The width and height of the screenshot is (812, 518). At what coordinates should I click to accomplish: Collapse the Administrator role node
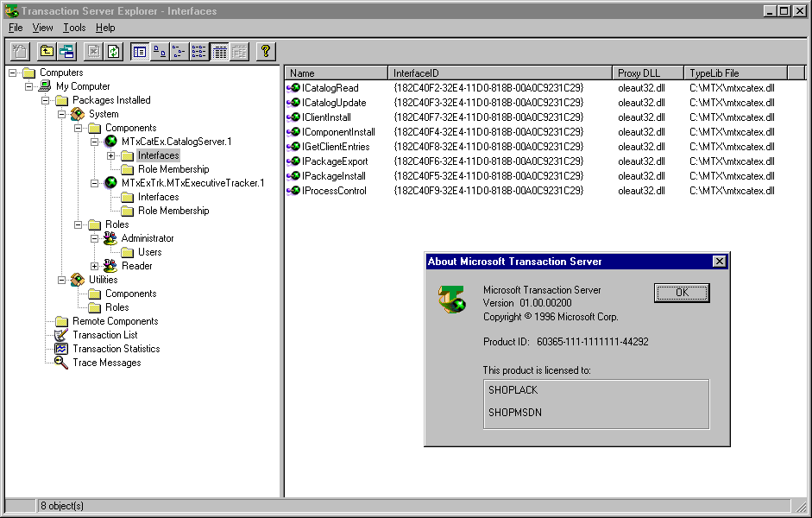[94, 238]
